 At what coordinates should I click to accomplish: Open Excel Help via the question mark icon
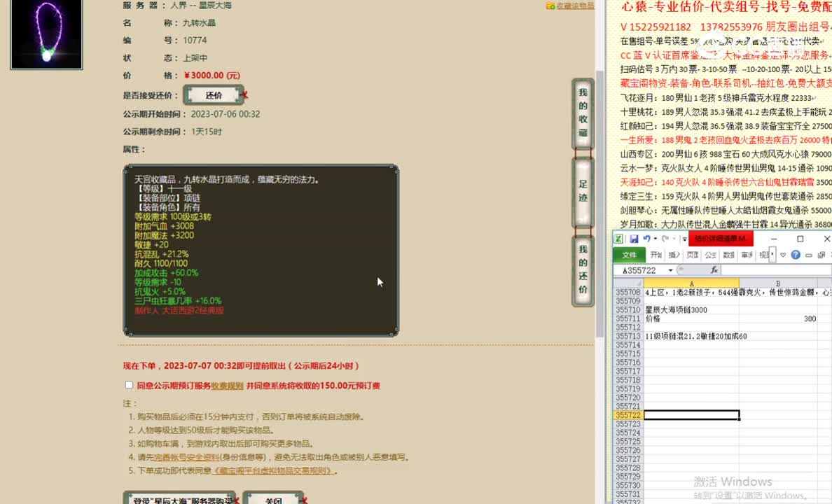pos(796,253)
